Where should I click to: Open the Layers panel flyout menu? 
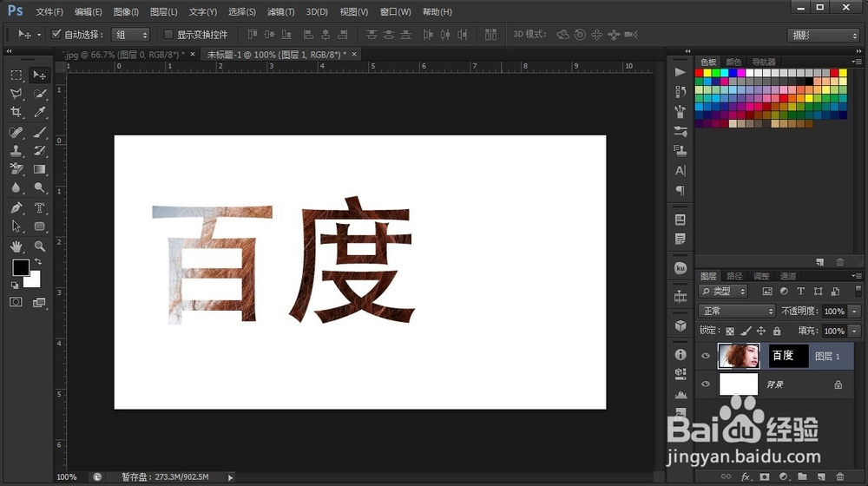(857, 276)
